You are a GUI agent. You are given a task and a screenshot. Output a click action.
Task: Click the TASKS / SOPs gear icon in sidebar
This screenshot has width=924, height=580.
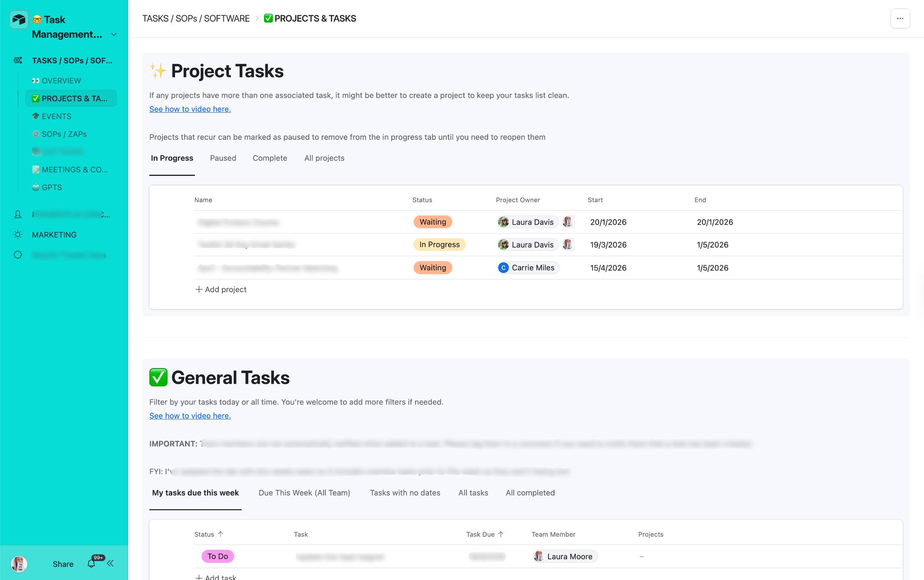[18, 60]
